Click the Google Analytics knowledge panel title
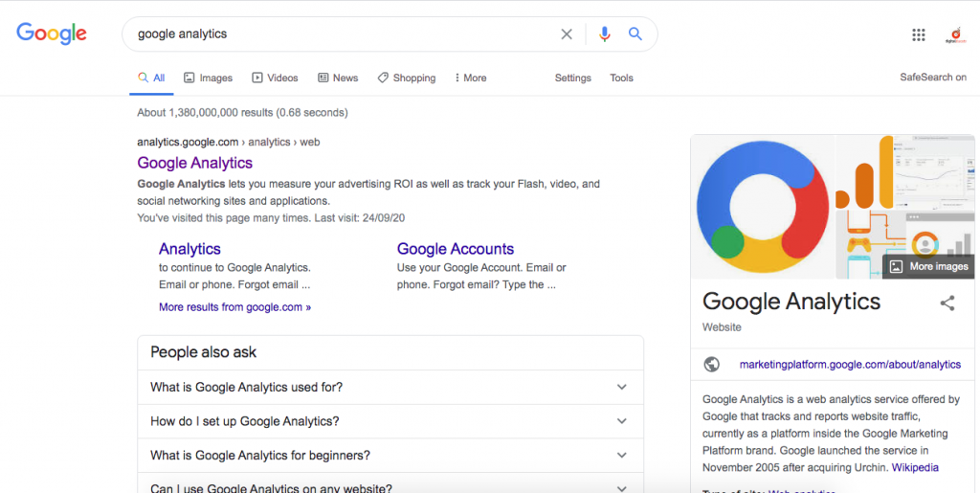The height and width of the screenshot is (493, 980). 791,302
